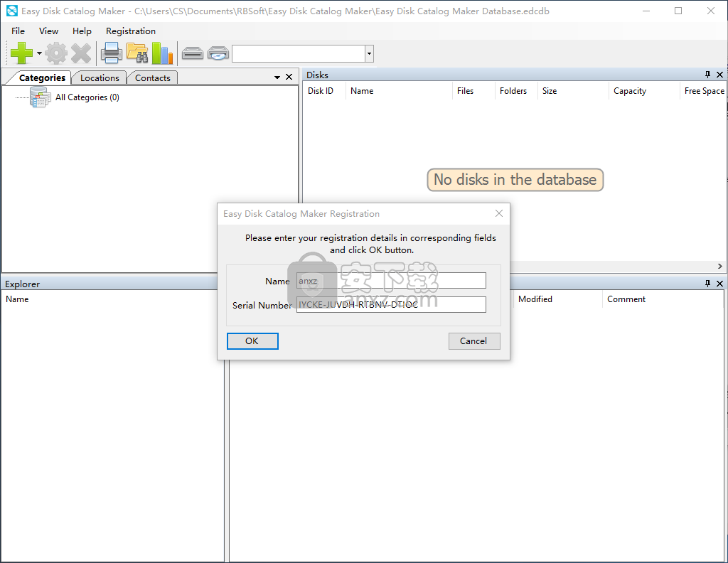Screen dimensions: 728x563
Task: Open the View menu
Action: pyautogui.click(x=49, y=31)
